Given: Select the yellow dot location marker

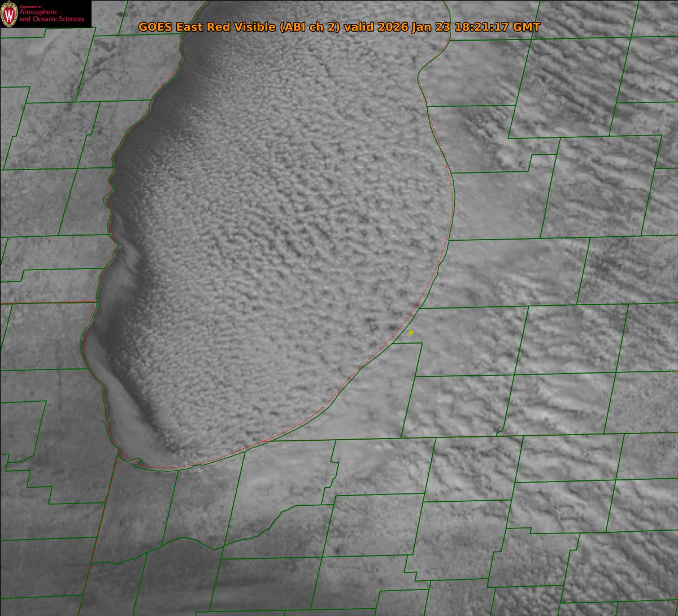Looking at the screenshot, I should click(x=411, y=333).
